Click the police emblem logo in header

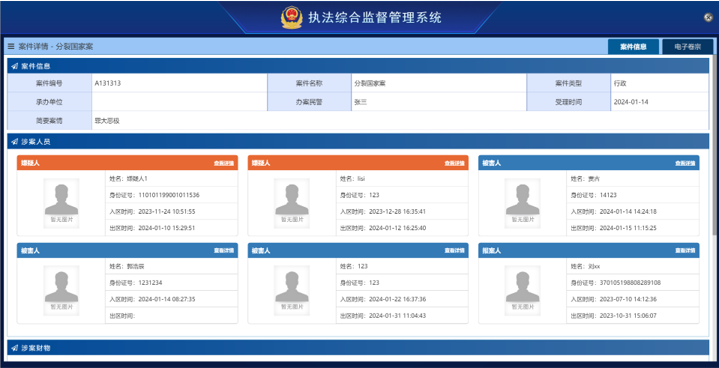pos(292,17)
